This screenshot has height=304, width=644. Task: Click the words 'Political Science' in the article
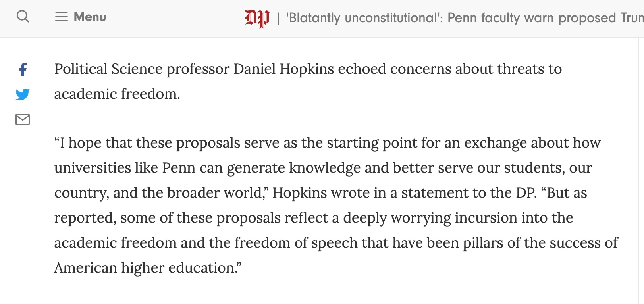coord(108,69)
